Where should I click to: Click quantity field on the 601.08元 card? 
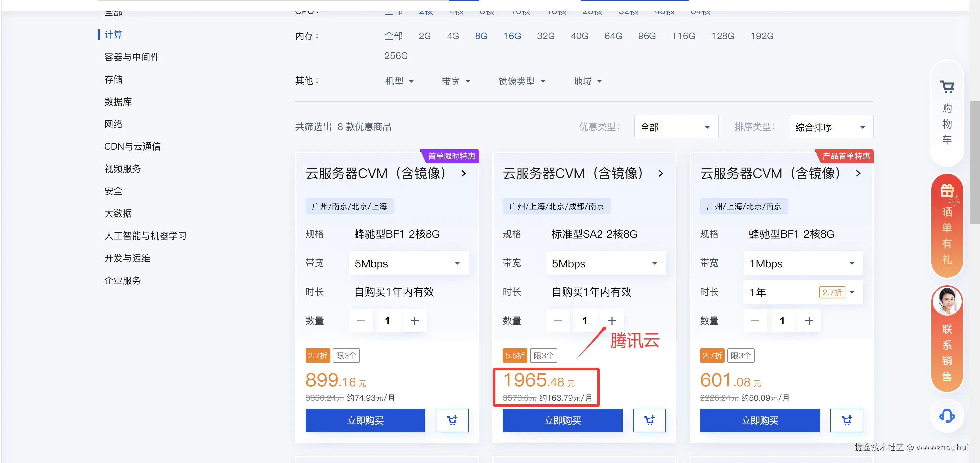click(782, 321)
